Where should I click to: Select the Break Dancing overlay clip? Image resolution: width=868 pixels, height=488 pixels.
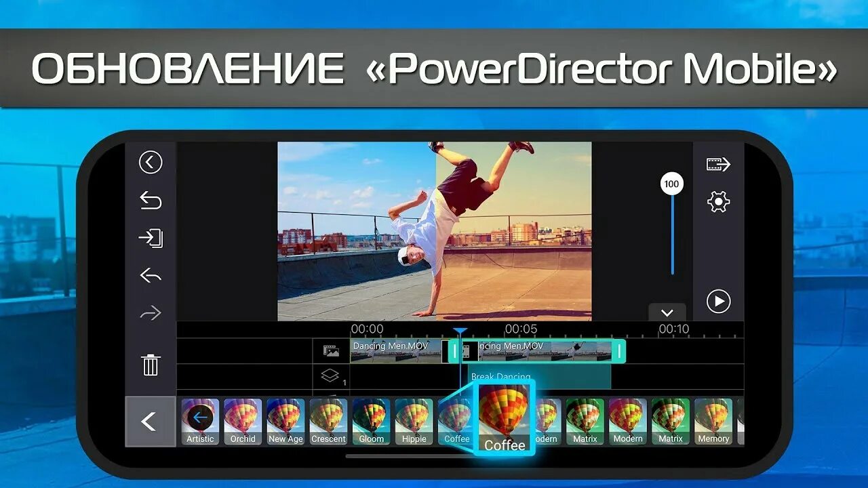(539, 376)
